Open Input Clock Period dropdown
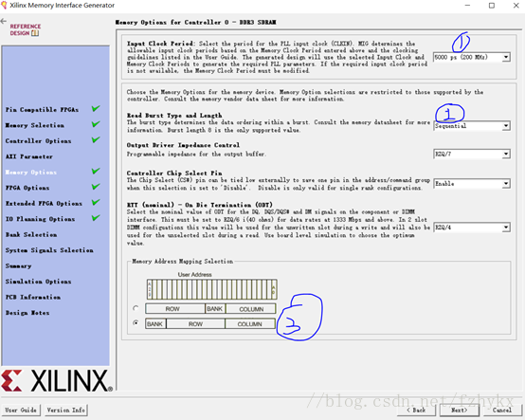525x420 pixels. tap(472, 57)
